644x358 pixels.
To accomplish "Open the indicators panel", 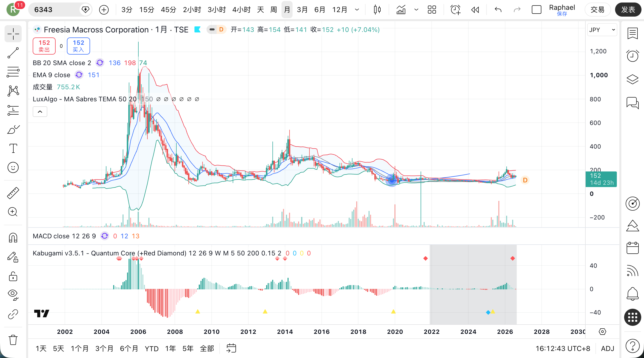I will point(401,10).
